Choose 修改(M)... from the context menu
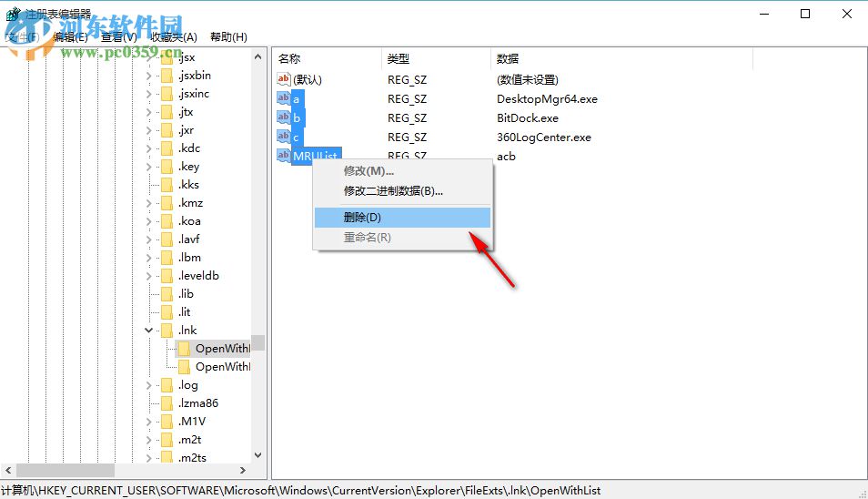This screenshot has height=499, width=868. (x=402, y=171)
